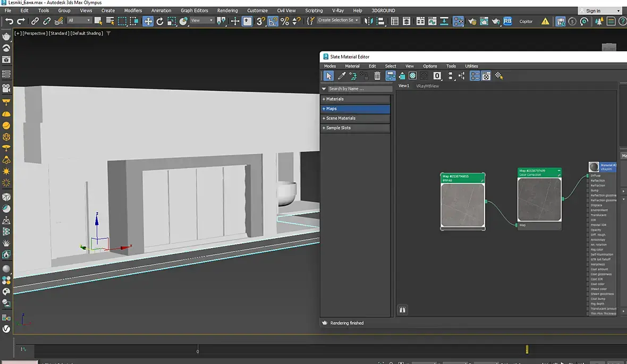Activate the Select and Move tool
Screen dimensions: 627x364
click(148, 21)
